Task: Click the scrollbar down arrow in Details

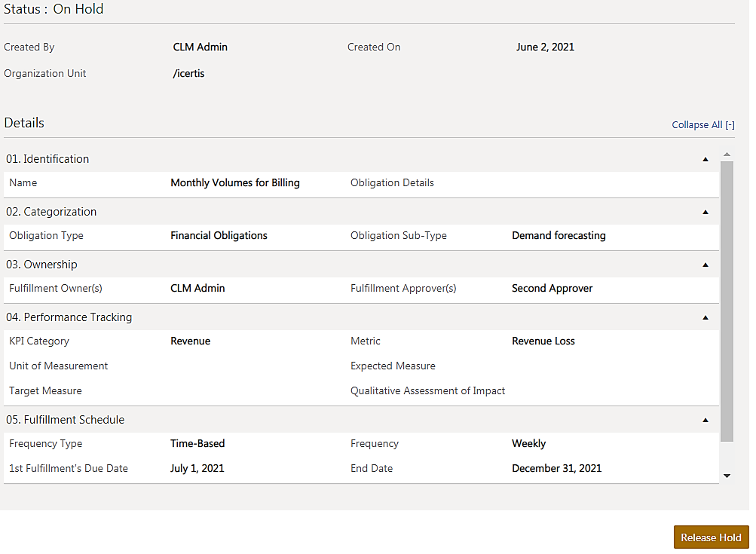Action: pyautogui.click(x=727, y=476)
